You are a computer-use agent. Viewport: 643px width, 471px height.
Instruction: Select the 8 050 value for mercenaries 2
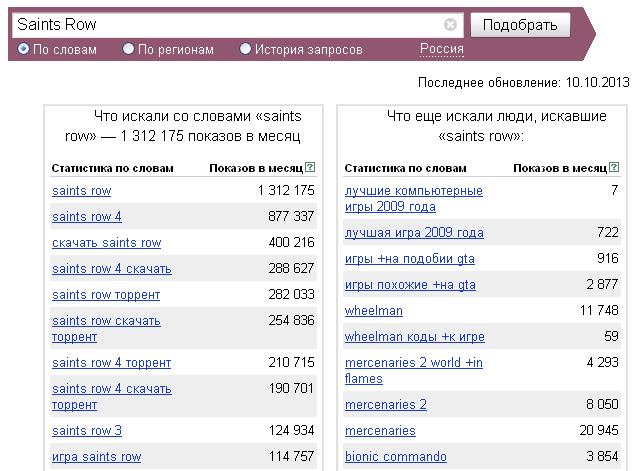click(602, 404)
